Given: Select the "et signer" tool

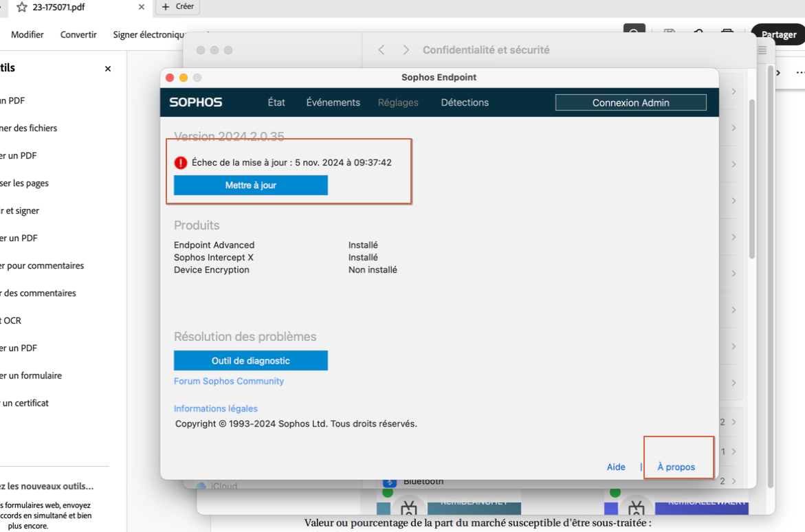Looking at the screenshot, I should coord(19,210).
